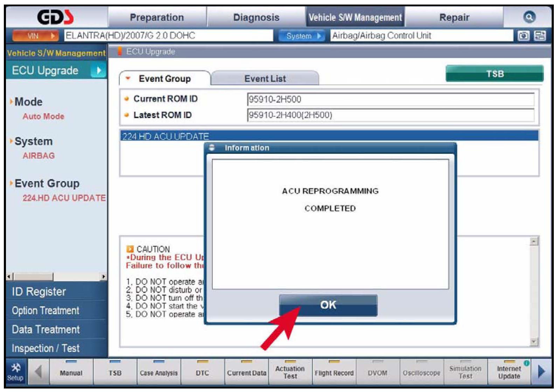Open the Setup tools icon
The height and width of the screenshot is (392, 558).
pyautogui.click(x=15, y=372)
